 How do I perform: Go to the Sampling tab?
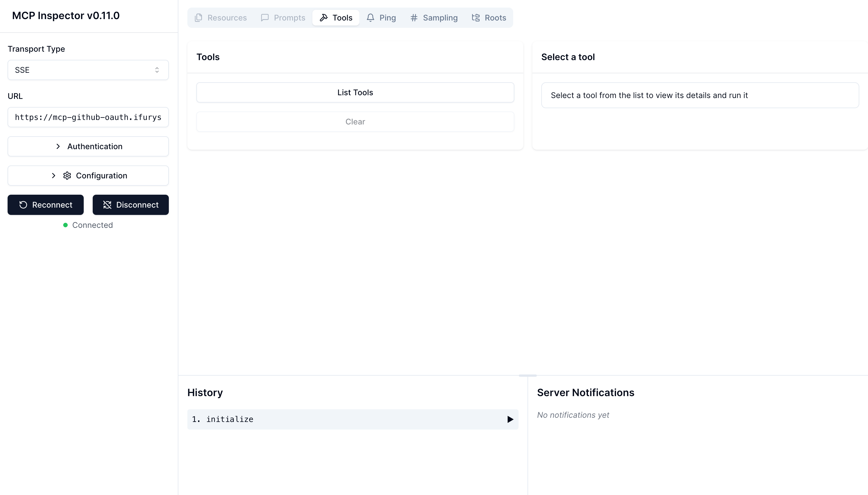pos(434,18)
